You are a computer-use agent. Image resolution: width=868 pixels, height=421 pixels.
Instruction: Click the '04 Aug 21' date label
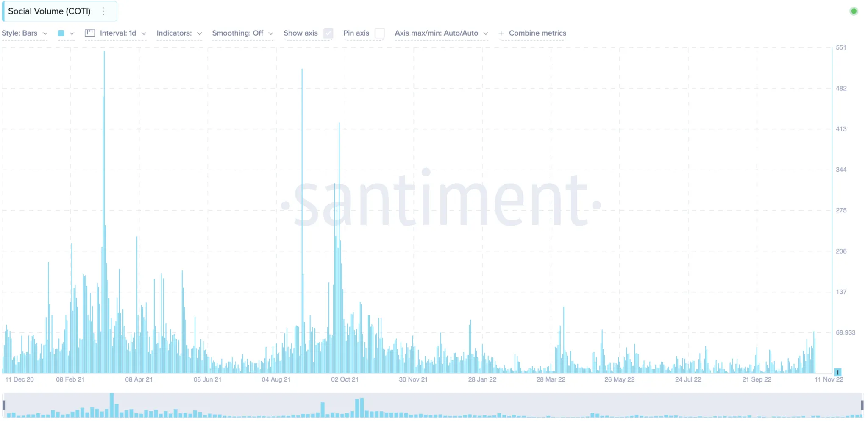276,379
